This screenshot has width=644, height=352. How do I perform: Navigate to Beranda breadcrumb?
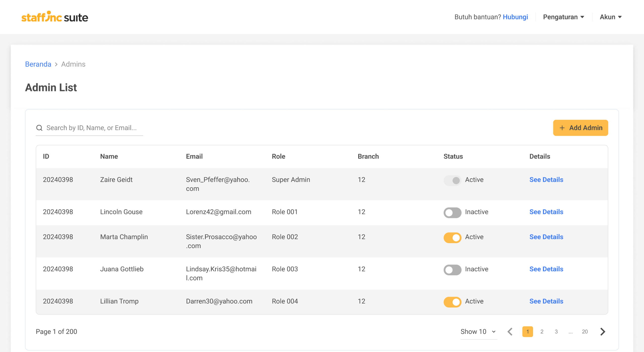[38, 64]
